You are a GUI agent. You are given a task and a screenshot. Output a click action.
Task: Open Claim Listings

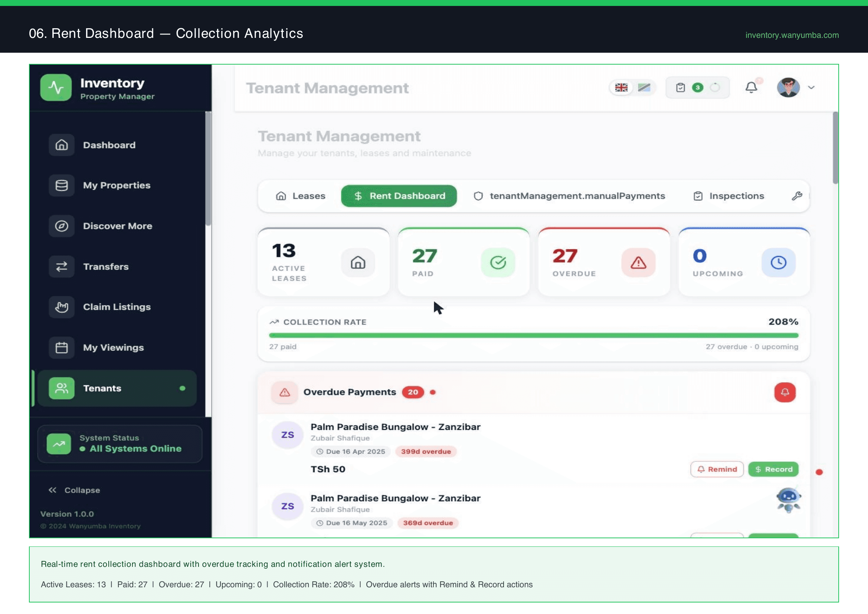point(117,307)
